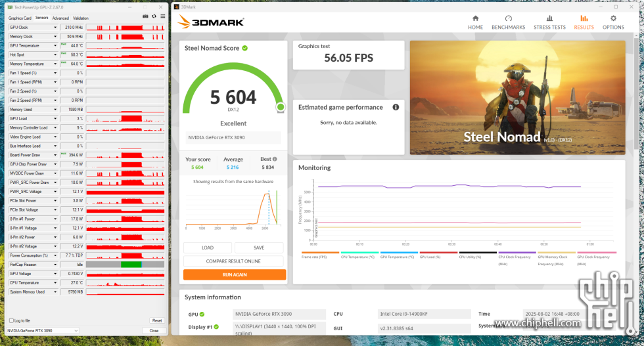Open STRESS TESTS section
Screen dimensions: 644x346
click(549, 22)
